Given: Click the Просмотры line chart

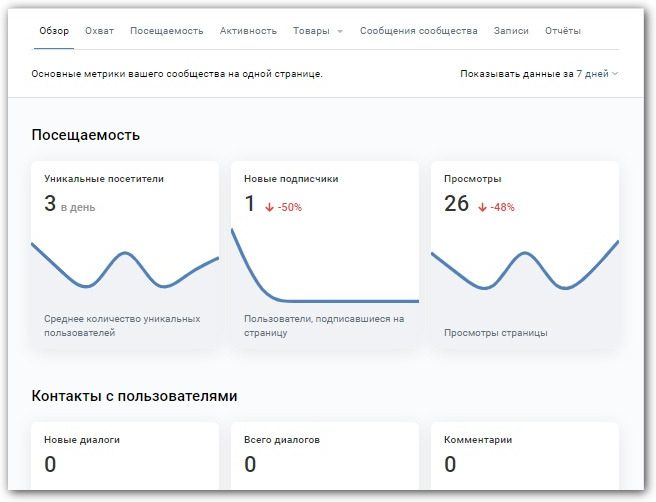Looking at the screenshot, I should 524,270.
